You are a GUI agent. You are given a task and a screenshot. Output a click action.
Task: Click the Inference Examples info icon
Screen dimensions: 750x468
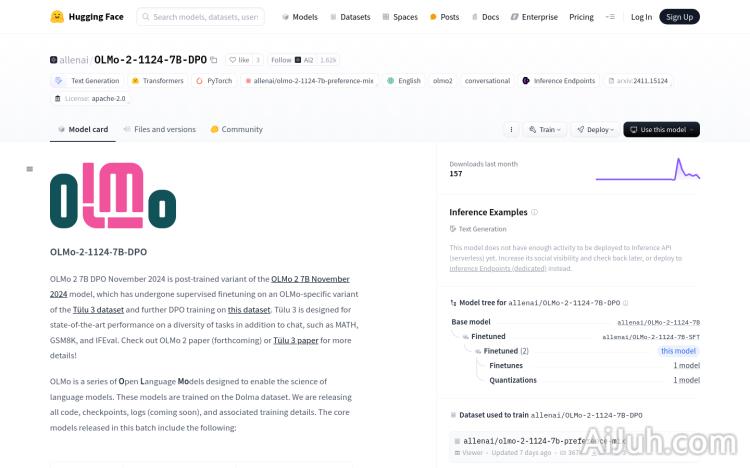tap(535, 212)
